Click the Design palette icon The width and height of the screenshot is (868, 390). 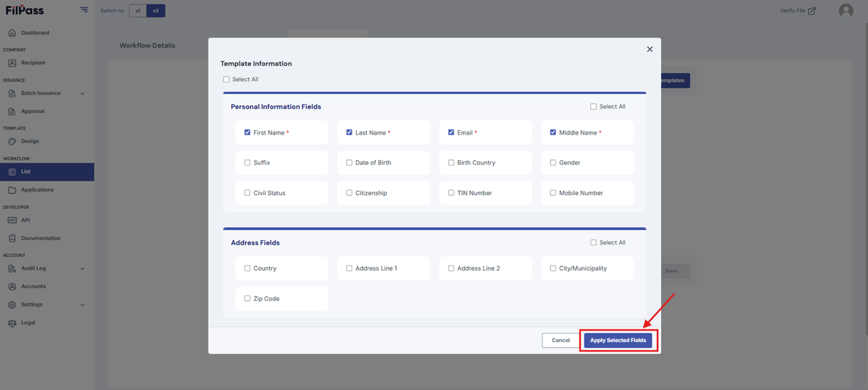pos(12,142)
